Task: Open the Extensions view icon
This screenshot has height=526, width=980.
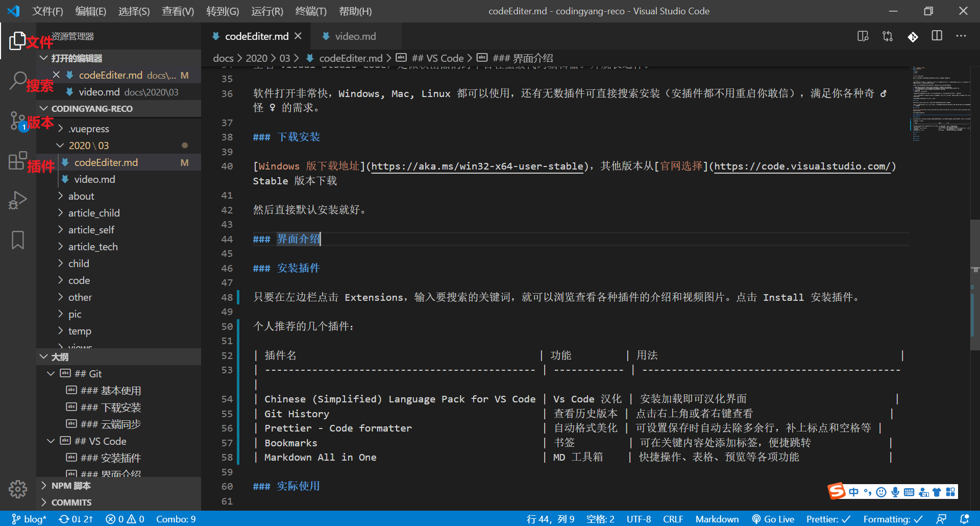Action: [x=17, y=160]
